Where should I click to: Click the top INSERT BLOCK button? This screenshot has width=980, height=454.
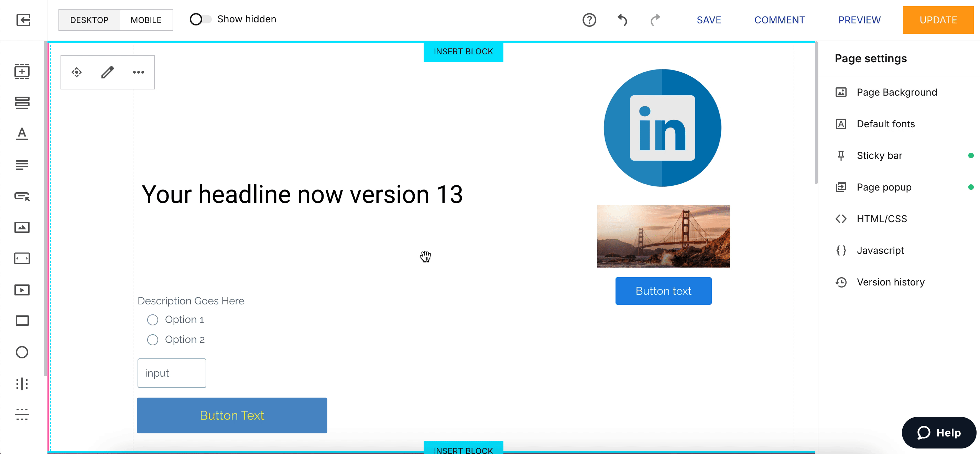click(464, 51)
